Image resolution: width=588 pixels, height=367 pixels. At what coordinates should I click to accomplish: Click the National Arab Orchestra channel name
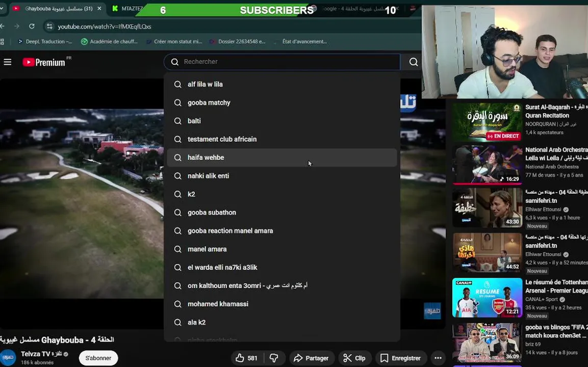(552, 167)
